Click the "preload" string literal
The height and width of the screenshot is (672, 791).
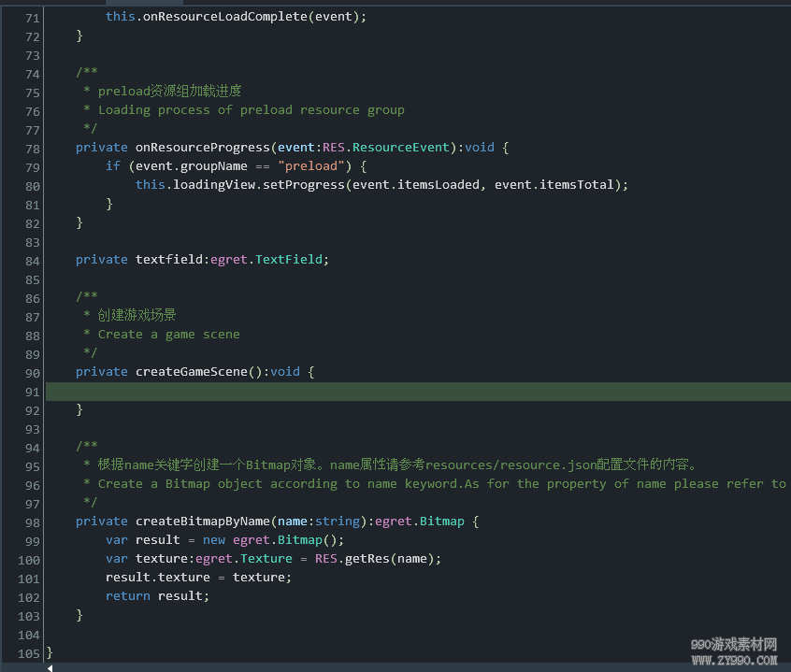point(311,165)
